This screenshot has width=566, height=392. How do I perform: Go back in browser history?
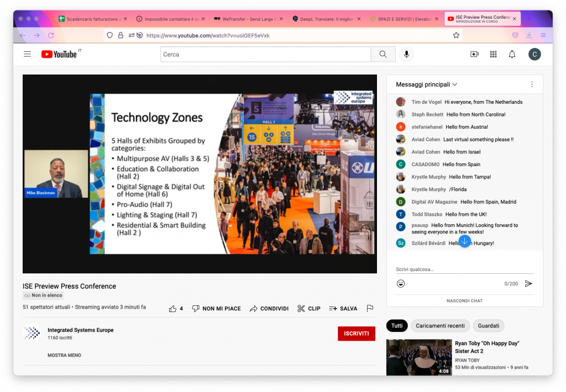(23, 35)
